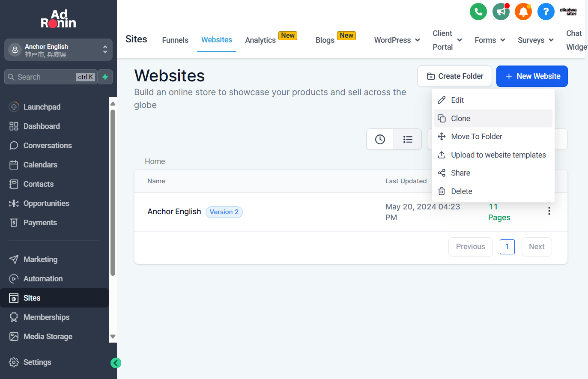Image resolution: width=588 pixels, height=379 pixels.
Task: Click the Create Folder button
Action: pos(455,76)
